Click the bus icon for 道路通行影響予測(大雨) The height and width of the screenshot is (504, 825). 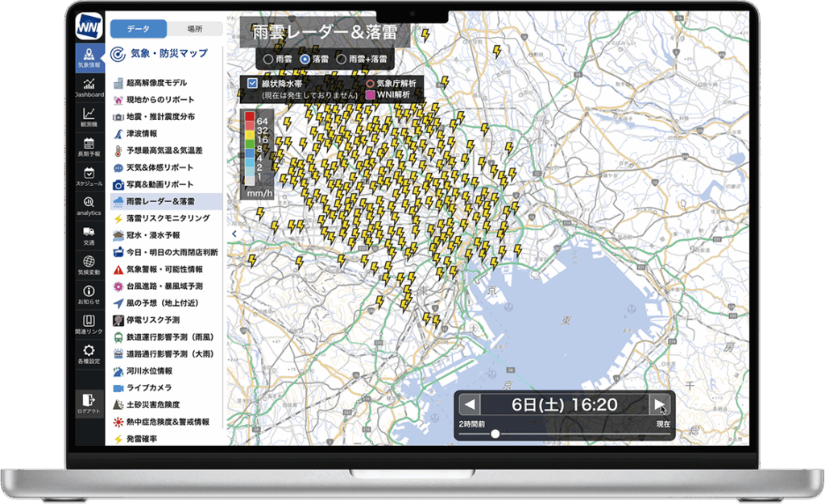[x=118, y=353]
